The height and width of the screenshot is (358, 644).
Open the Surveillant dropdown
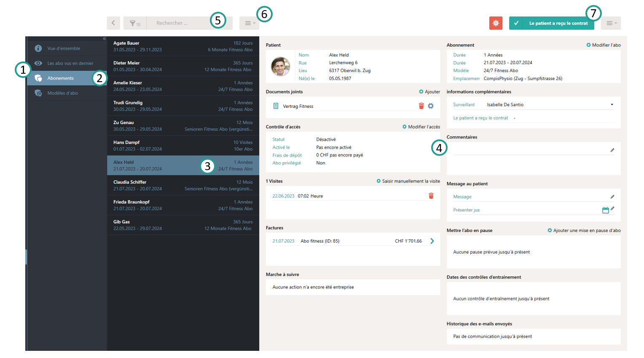point(612,105)
